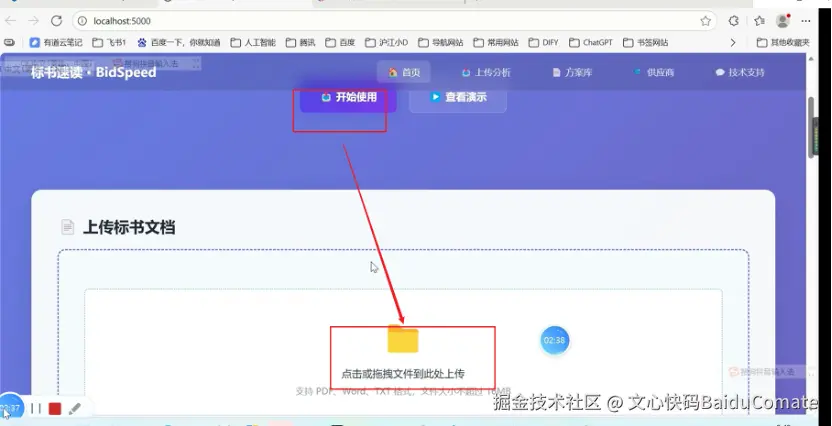Open the browser extensions icon

pyautogui.click(x=734, y=21)
